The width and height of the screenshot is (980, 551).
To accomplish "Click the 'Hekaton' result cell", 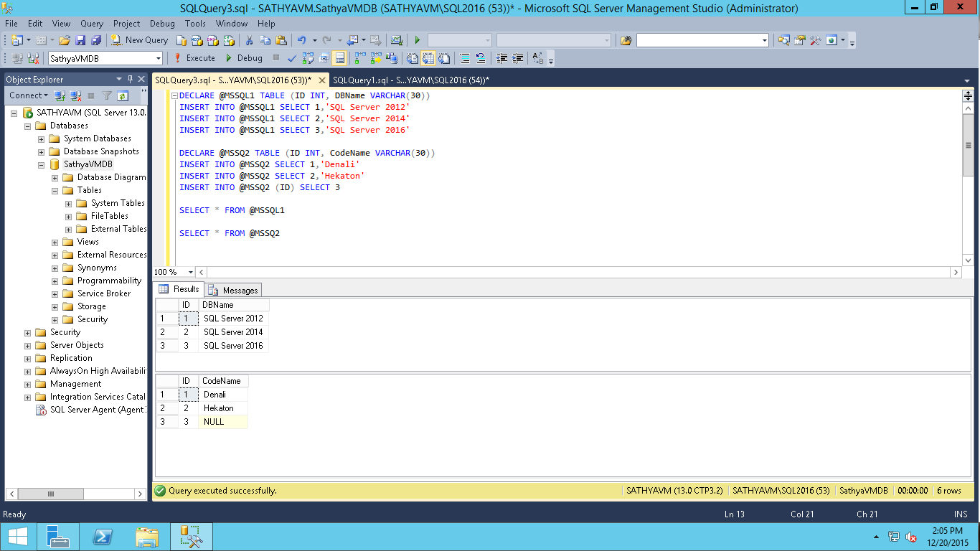I will coord(223,408).
